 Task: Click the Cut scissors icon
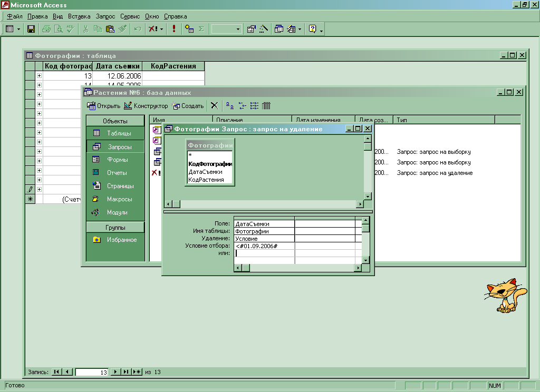[x=85, y=29]
